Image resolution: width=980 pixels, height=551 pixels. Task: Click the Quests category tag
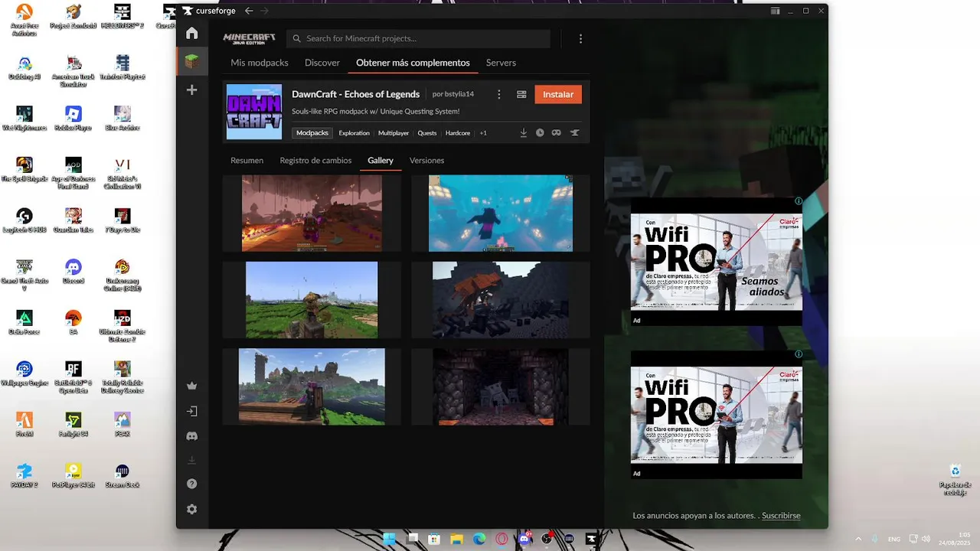click(x=427, y=133)
